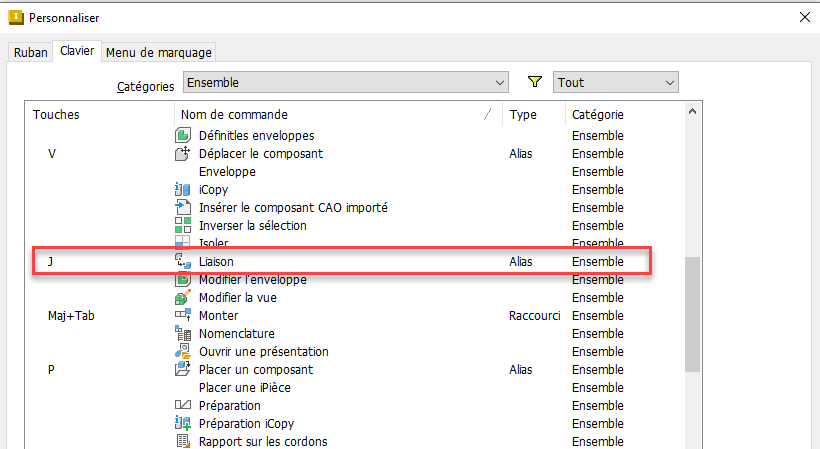This screenshot has height=449, width=820.
Task: Click the iCopy command icon
Action: pyautogui.click(x=182, y=190)
